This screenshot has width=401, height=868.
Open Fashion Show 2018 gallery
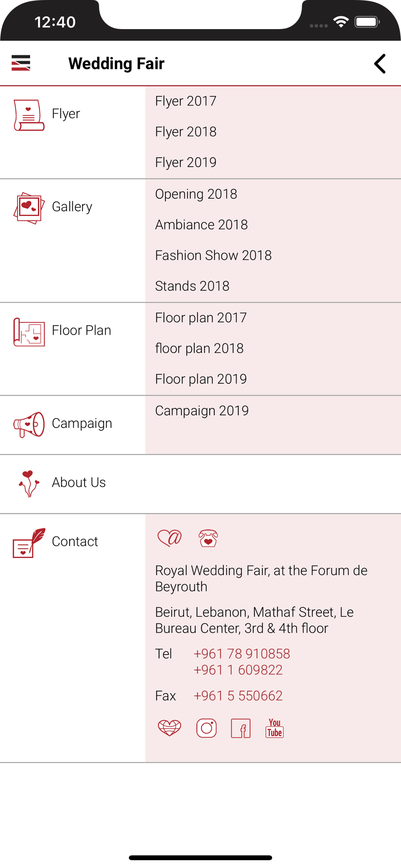pyautogui.click(x=214, y=255)
